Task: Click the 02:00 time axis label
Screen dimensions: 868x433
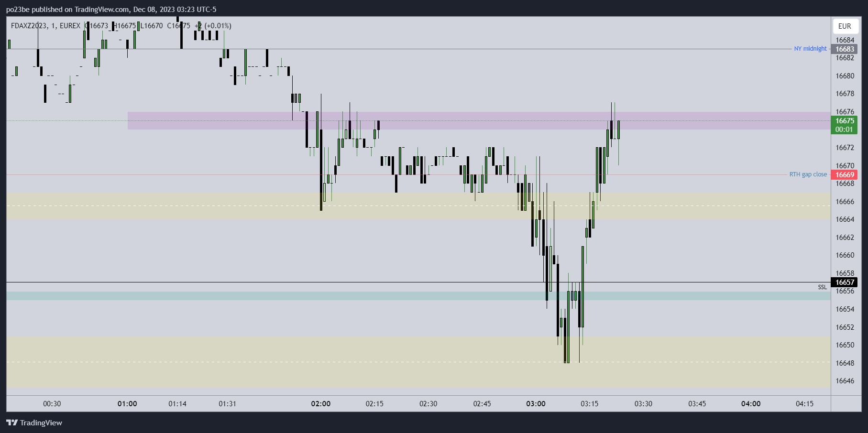Action: pyautogui.click(x=320, y=404)
